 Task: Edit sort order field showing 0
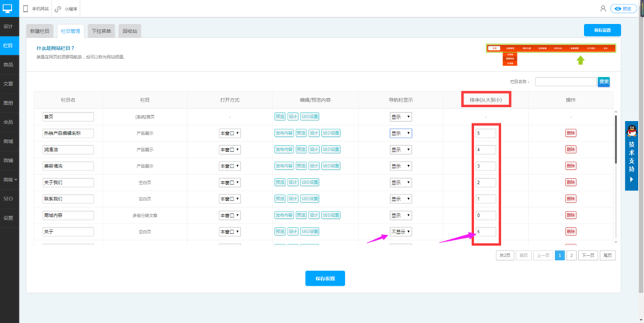click(486, 215)
